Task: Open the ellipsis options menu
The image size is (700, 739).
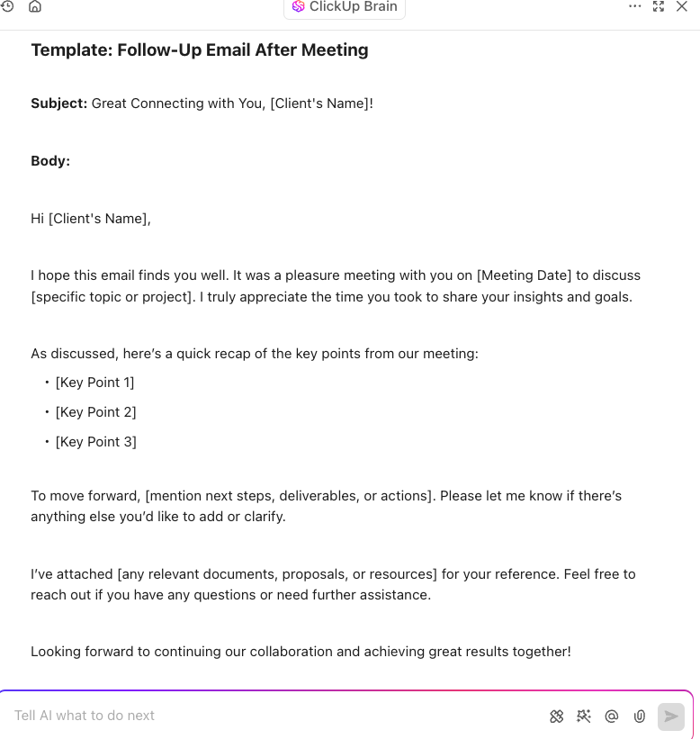Action: 634,6
